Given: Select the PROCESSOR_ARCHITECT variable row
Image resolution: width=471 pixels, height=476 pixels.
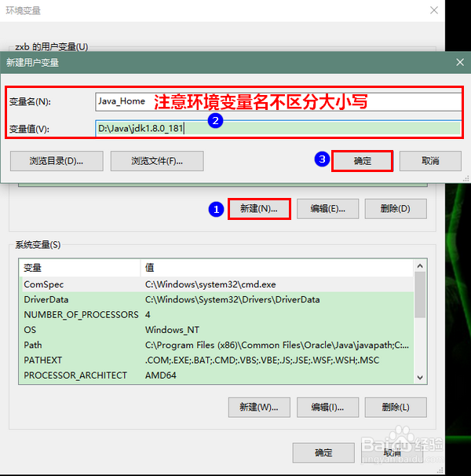Looking at the screenshot, I should 217,375.
